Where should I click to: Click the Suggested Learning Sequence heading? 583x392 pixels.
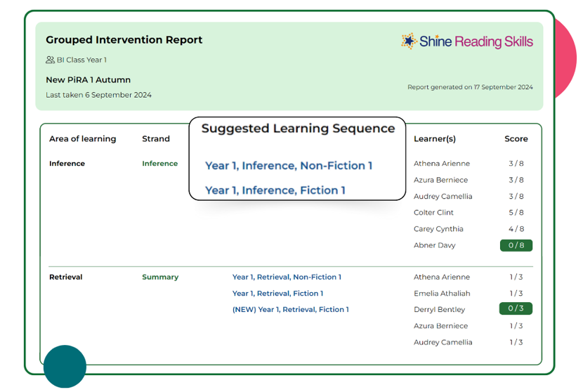[x=298, y=129]
